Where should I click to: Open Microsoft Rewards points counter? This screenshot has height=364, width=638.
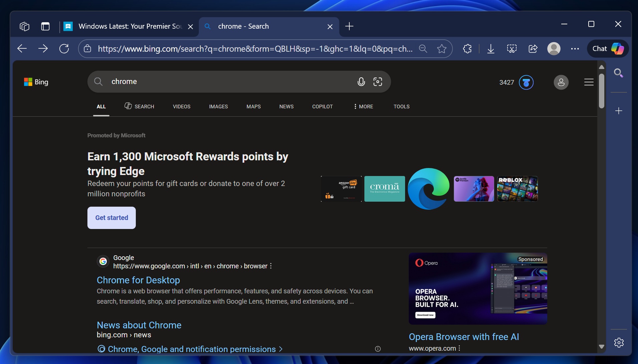click(516, 82)
